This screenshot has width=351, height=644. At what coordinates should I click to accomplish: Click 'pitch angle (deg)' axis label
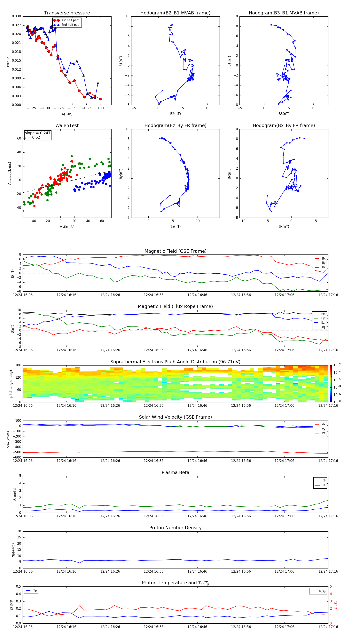point(11,383)
